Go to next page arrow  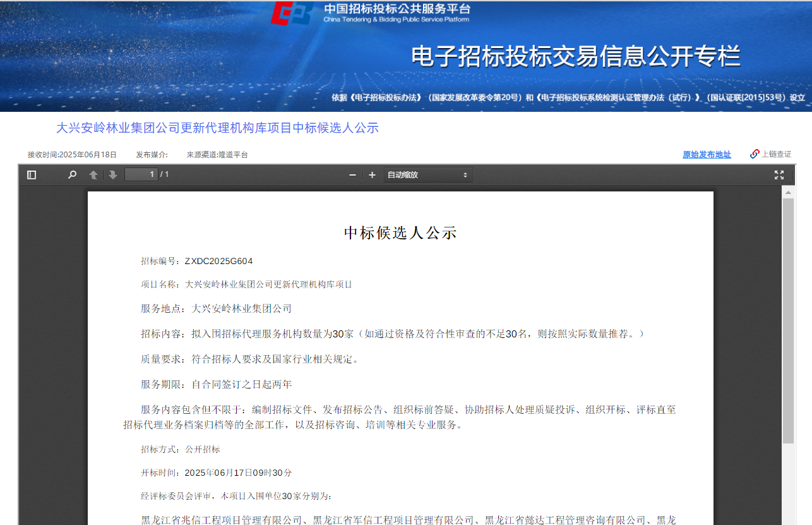tap(112, 175)
